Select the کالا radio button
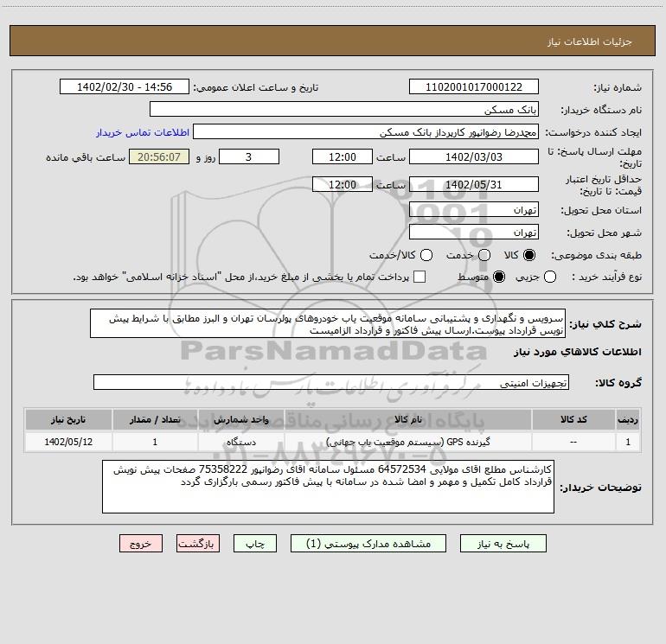This screenshot has height=644, width=666. pyautogui.click(x=529, y=255)
